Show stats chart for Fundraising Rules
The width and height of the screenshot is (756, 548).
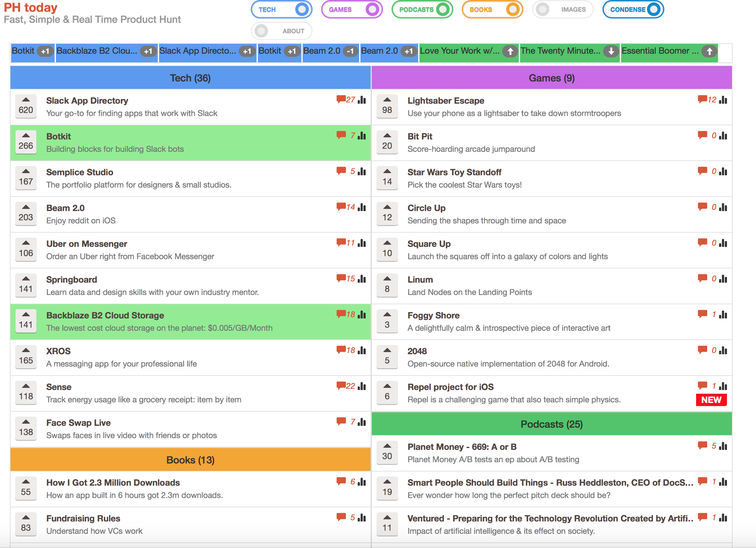click(x=362, y=517)
